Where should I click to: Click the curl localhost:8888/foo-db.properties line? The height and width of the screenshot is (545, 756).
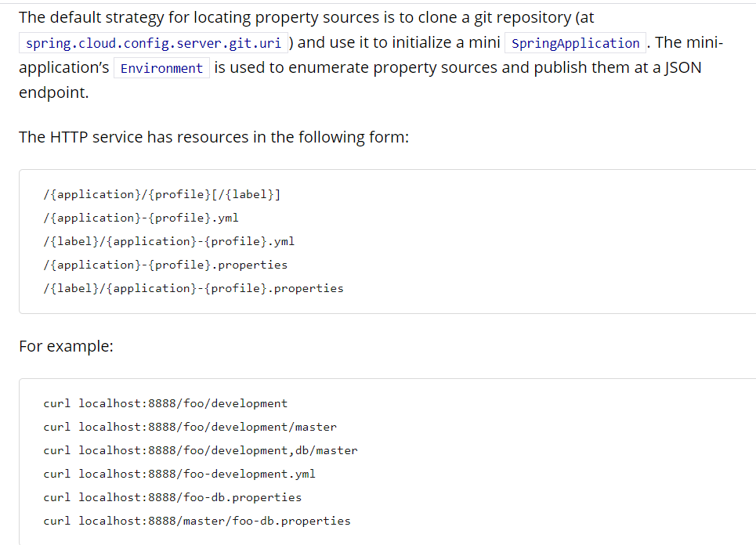172,497
